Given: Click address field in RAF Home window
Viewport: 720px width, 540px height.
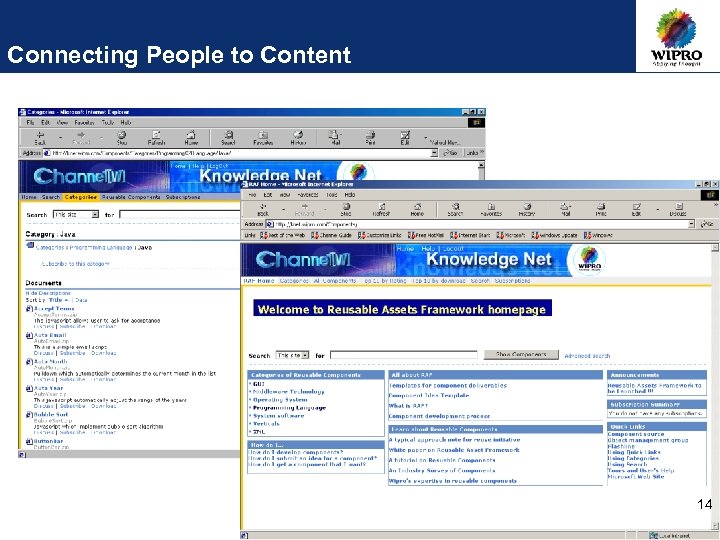Looking at the screenshot, I should click(481, 224).
